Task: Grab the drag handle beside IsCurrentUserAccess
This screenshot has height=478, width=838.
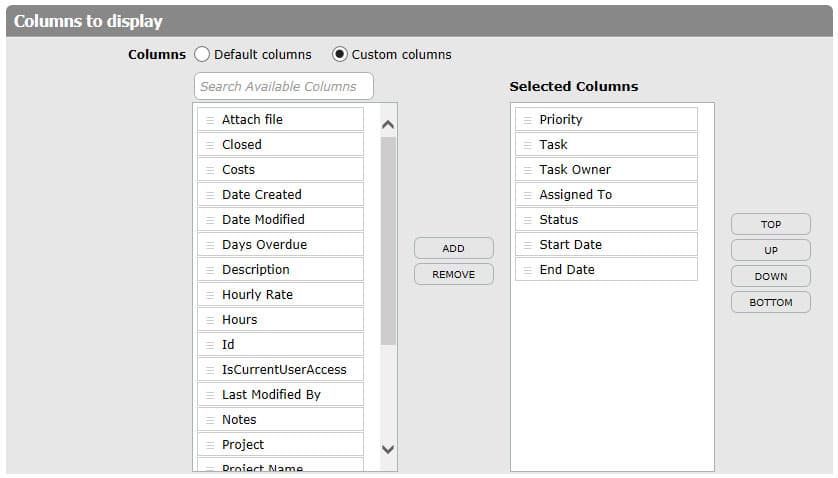Action: pyautogui.click(x=210, y=371)
